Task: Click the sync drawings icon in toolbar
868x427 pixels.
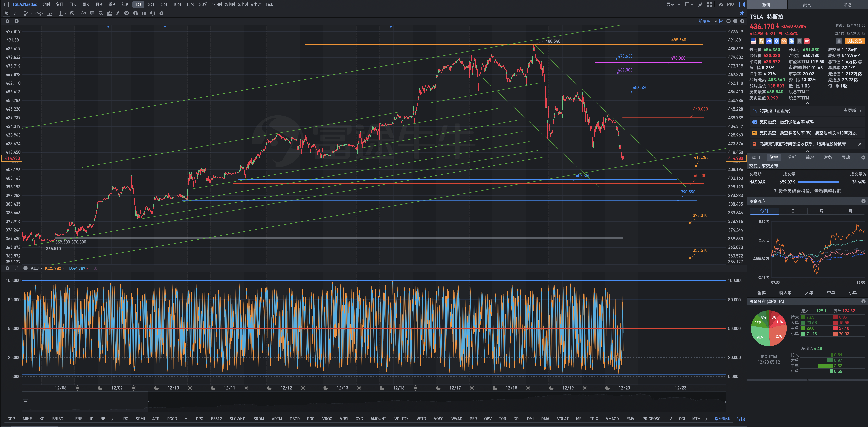Action: pyautogui.click(x=153, y=13)
